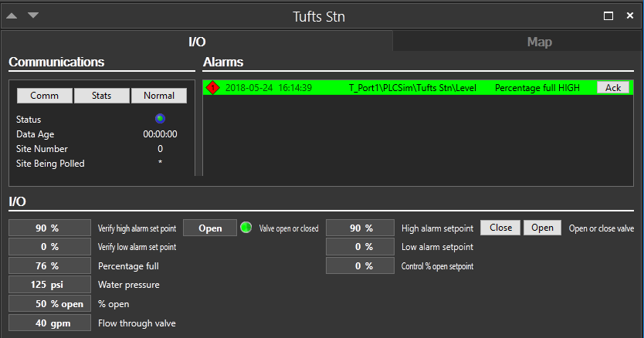This screenshot has height=338, width=644.
Task: Switch to the Map tab
Action: tap(539, 42)
